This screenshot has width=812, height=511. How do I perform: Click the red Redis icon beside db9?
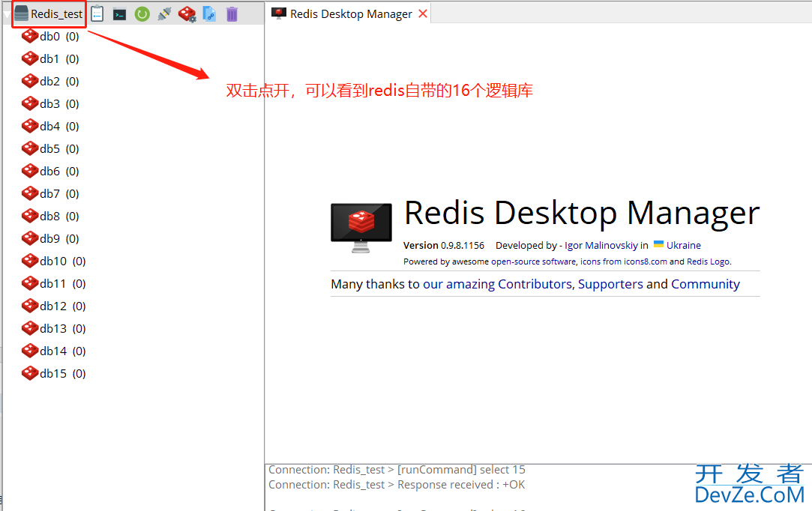click(x=30, y=238)
